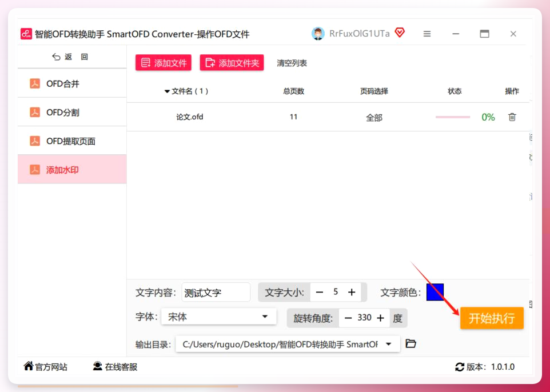Expand the 输出目录 path dropdown
This screenshot has height=392, width=550.
[x=389, y=344]
